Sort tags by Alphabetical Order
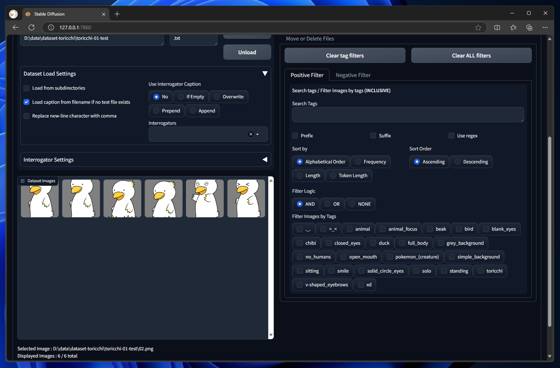Screen dimensions: 560x368 point(321,162)
